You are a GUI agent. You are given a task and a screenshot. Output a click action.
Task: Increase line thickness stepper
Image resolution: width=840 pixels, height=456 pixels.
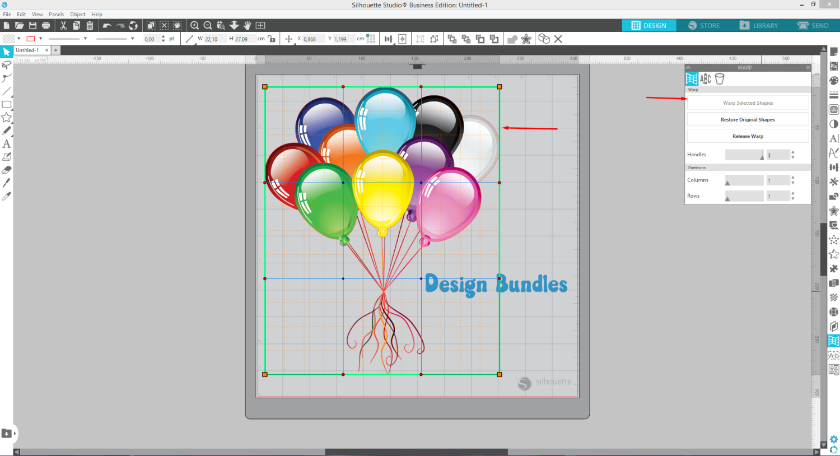tap(163, 36)
